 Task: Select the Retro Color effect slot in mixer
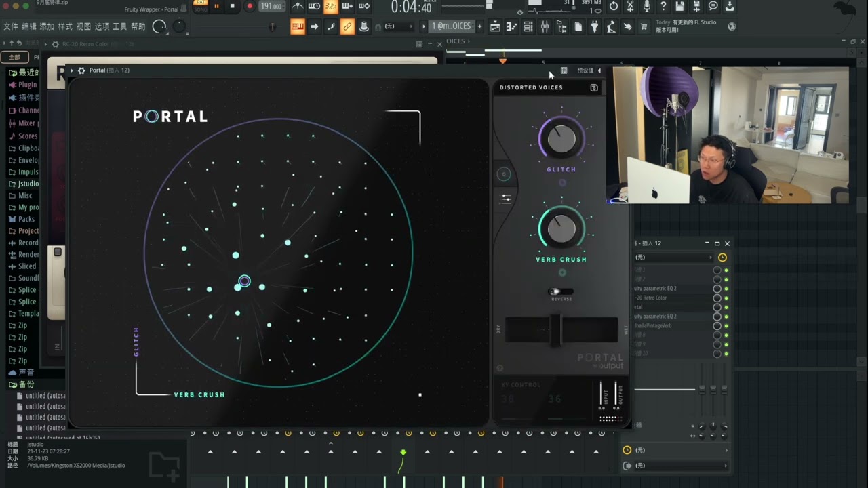671,298
